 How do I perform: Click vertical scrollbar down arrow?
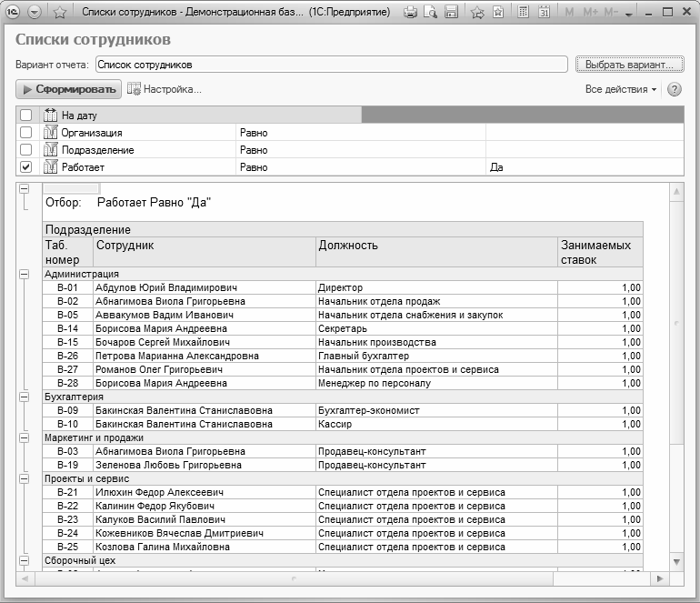click(x=676, y=562)
